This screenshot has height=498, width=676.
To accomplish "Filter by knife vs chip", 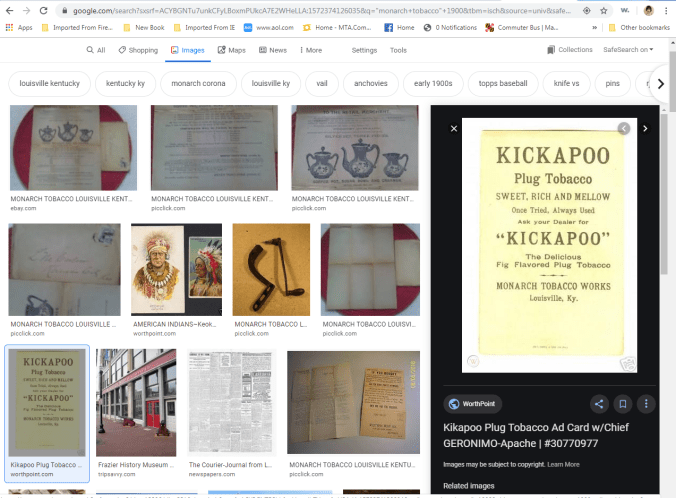I will coord(566,83).
